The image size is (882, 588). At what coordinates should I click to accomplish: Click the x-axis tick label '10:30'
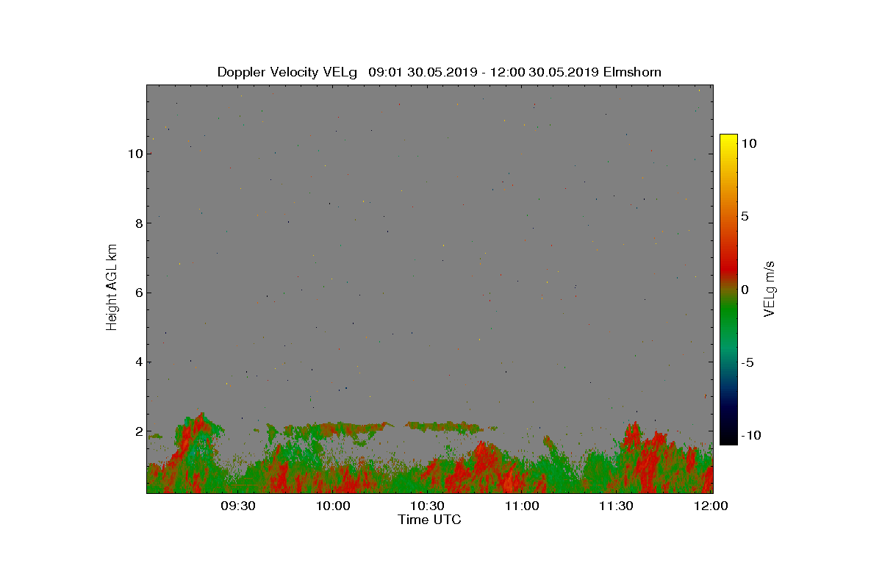[x=428, y=506]
